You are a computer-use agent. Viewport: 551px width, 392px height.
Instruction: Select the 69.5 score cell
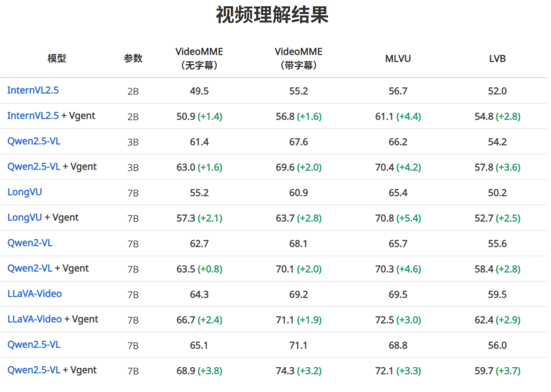click(398, 295)
